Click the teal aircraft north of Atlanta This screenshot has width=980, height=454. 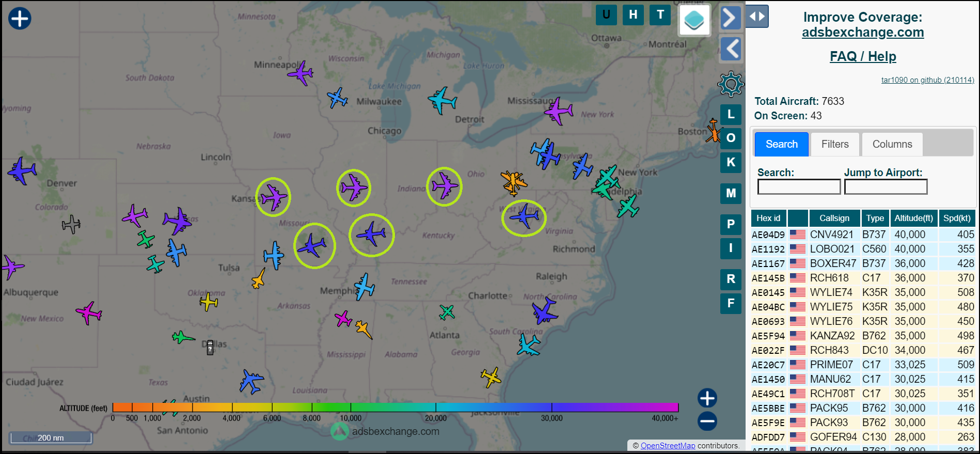pos(447,312)
